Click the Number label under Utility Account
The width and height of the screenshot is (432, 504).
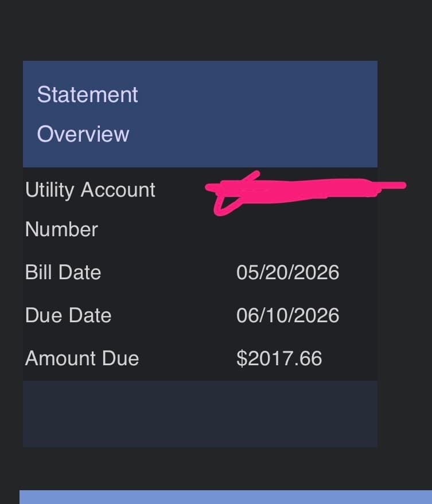point(61,229)
